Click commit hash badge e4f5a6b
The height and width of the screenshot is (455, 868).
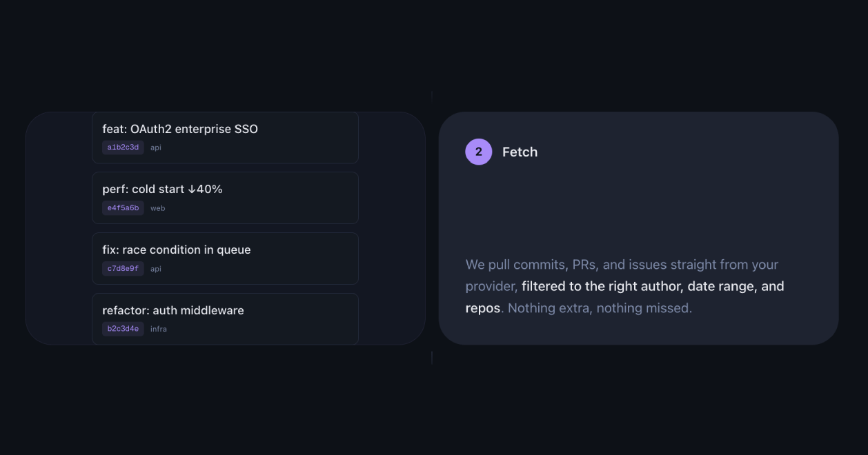click(x=123, y=208)
